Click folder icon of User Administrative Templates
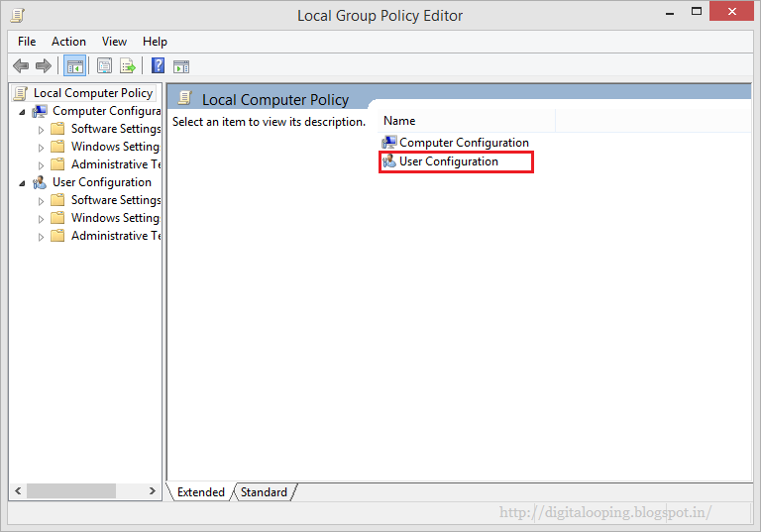This screenshot has width=761, height=532. (57, 236)
